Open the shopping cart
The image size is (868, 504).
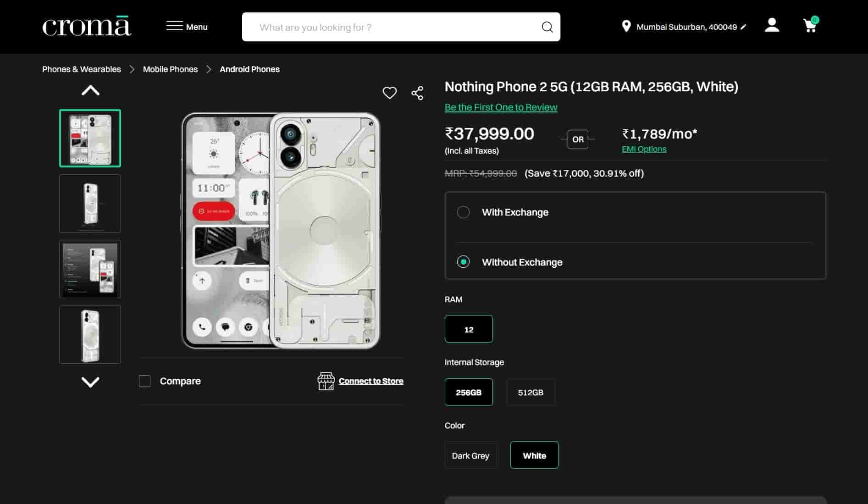click(x=810, y=26)
